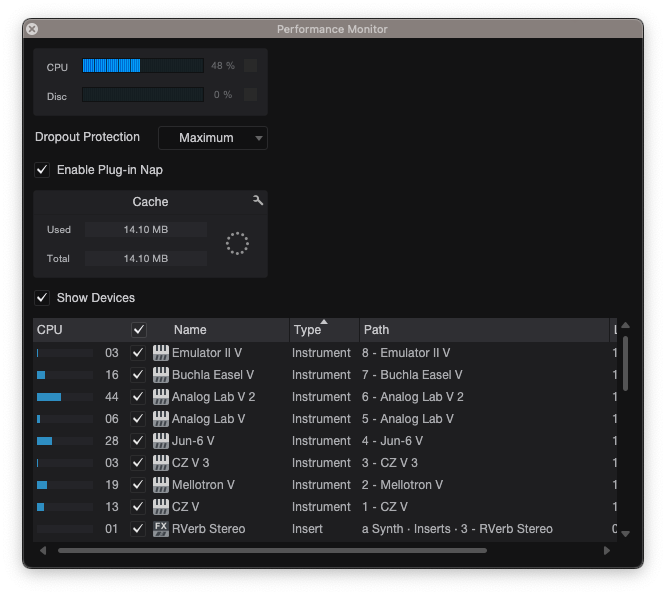
Task: Click the vertical scrollbar thumb
Action: (x=625, y=364)
